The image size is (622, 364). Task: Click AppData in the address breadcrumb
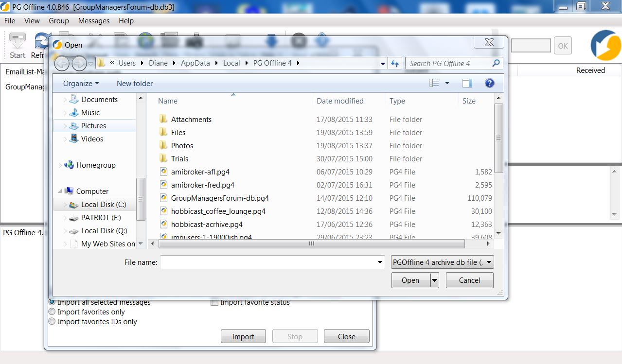pos(195,63)
